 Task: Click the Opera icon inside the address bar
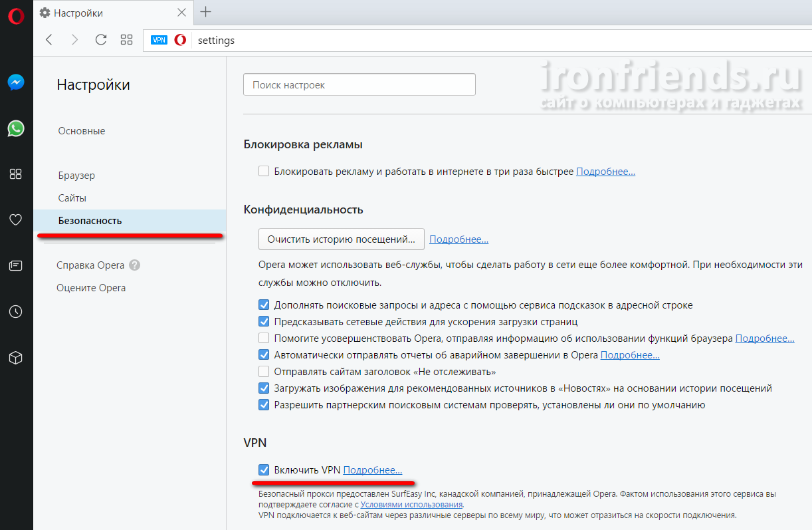click(180, 40)
